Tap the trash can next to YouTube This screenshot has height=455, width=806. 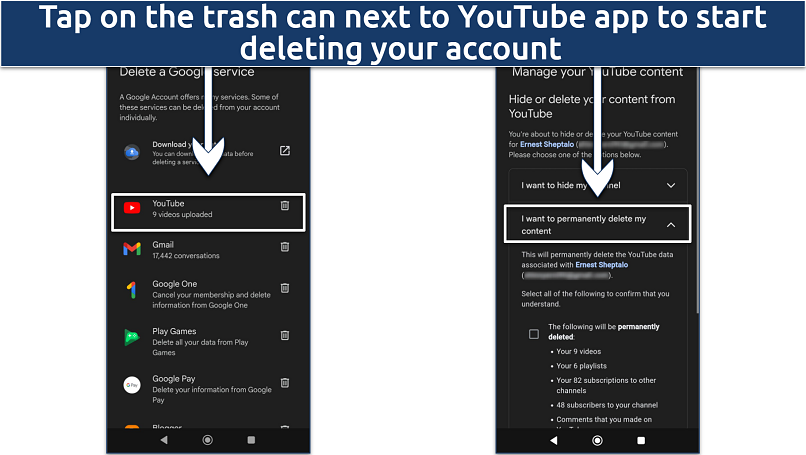tap(285, 206)
